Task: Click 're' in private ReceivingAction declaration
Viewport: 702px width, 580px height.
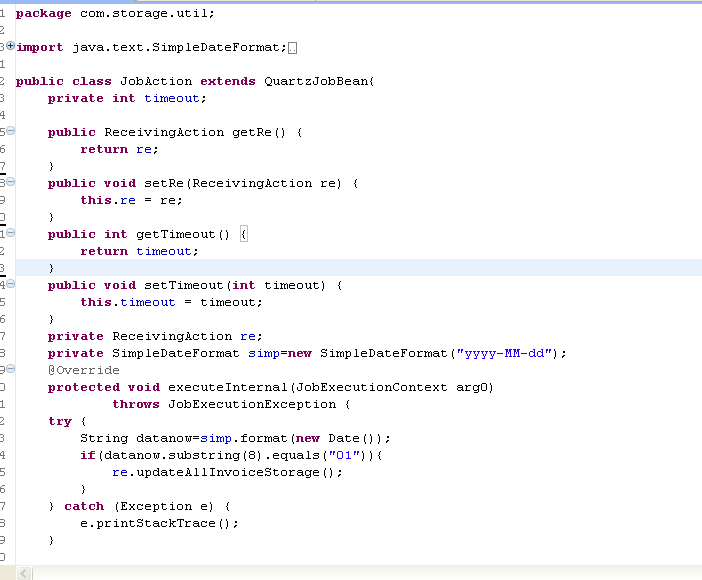Action: pyautogui.click(x=248, y=337)
